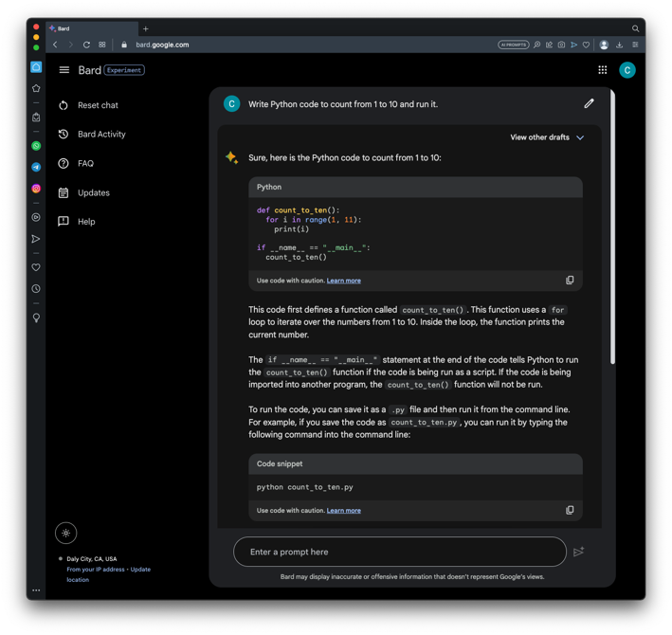Open History clock in browser sidebar

[36, 289]
